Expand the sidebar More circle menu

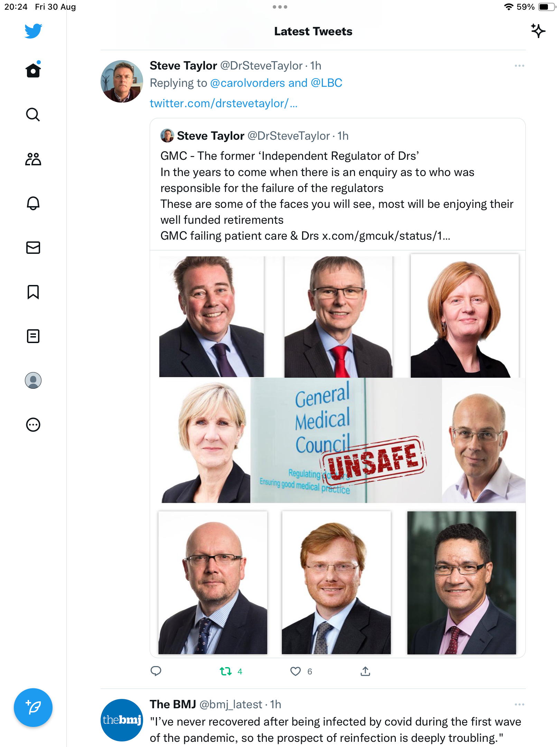click(x=33, y=425)
